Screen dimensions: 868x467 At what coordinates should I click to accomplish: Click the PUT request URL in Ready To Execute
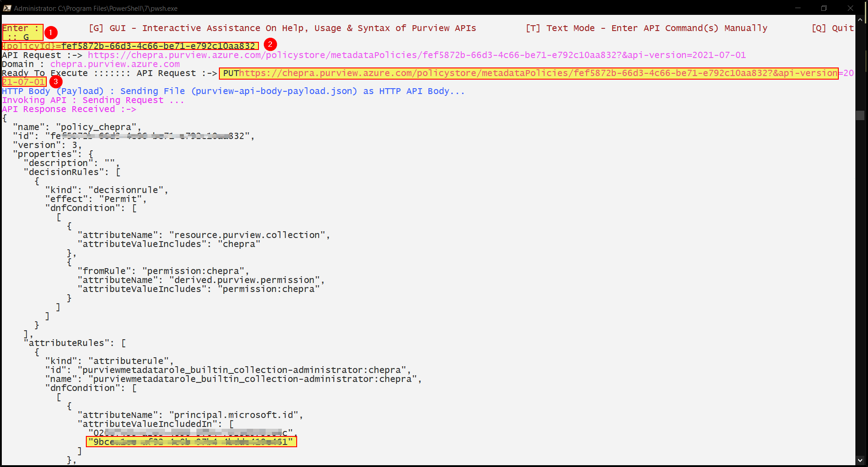pyautogui.click(x=529, y=73)
